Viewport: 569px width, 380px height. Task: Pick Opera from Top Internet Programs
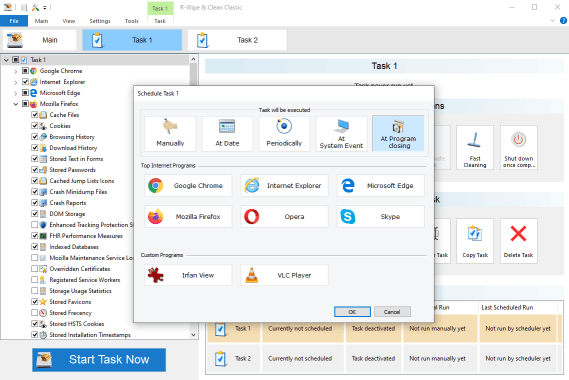click(x=284, y=217)
